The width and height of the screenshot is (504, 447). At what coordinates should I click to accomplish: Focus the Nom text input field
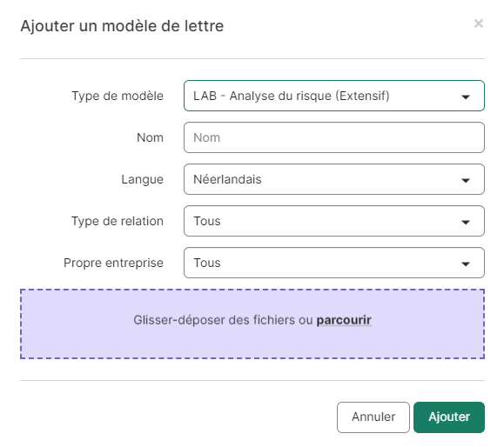pos(334,137)
